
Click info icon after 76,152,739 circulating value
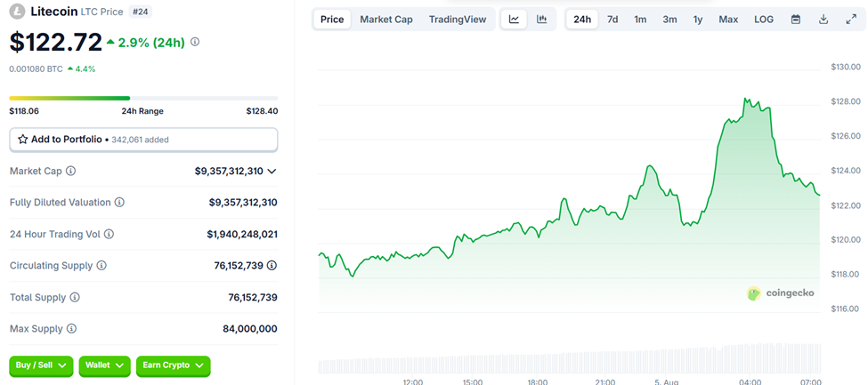pyautogui.click(x=272, y=266)
